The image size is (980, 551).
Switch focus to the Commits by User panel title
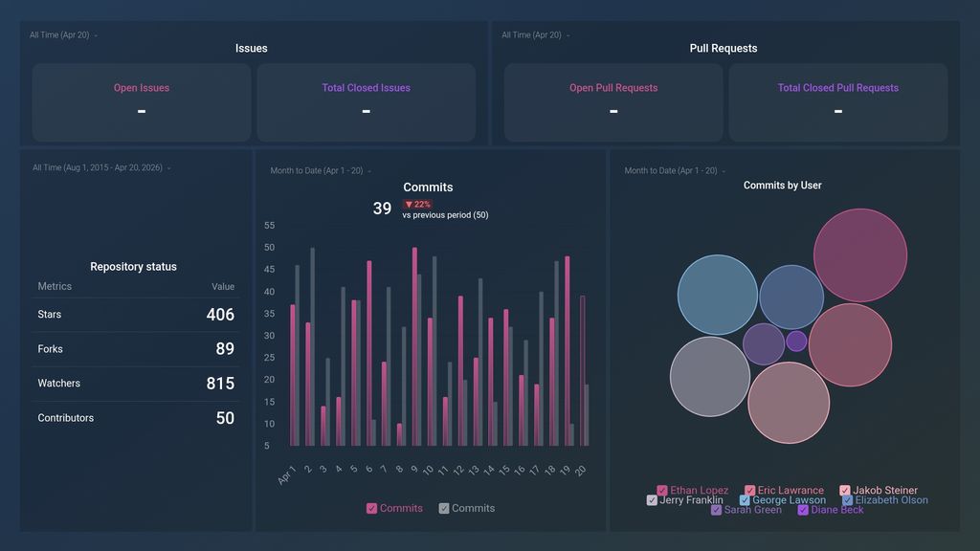click(x=783, y=185)
